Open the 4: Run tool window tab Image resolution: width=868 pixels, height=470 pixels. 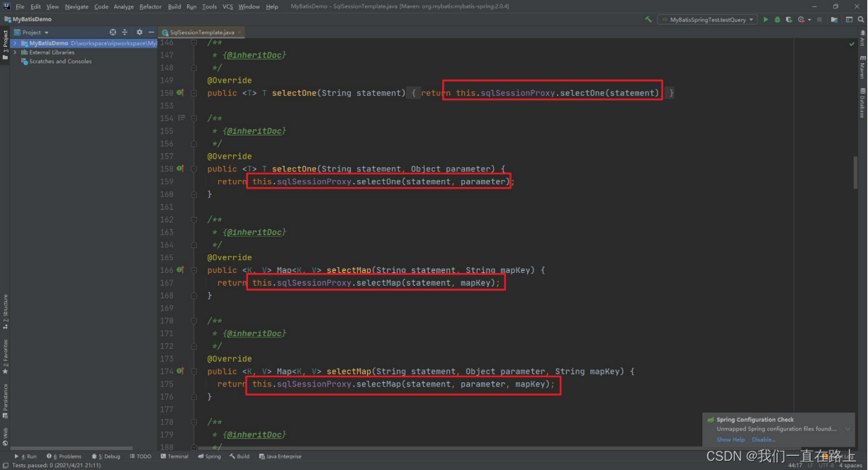(26, 457)
